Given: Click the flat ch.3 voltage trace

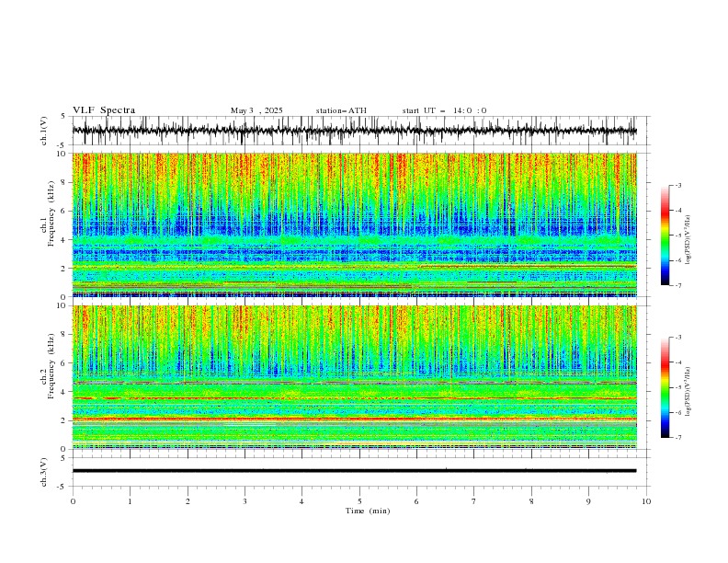Looking at the screenshot, I should click(x=354, y=471).
